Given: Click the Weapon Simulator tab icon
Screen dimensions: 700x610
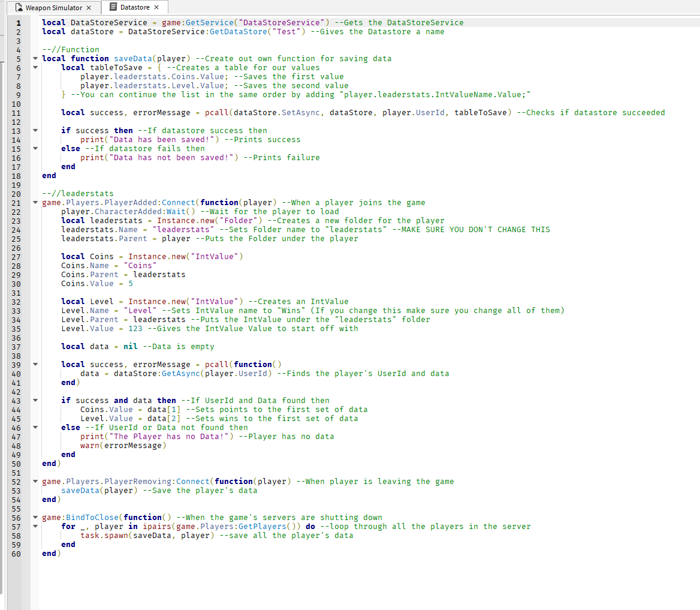Looking at the screenshot, I should [19, 8].
